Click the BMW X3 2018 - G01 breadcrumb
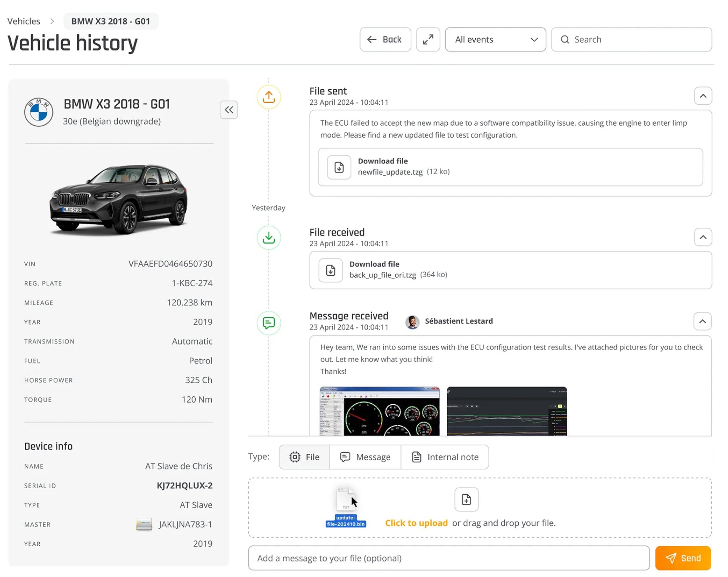Viewport: 728px width, 577px height. click(111, 21)
